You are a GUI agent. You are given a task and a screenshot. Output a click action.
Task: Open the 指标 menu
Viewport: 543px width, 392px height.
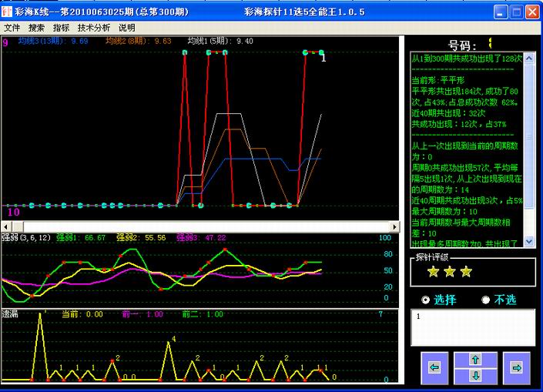coord(61,28)
